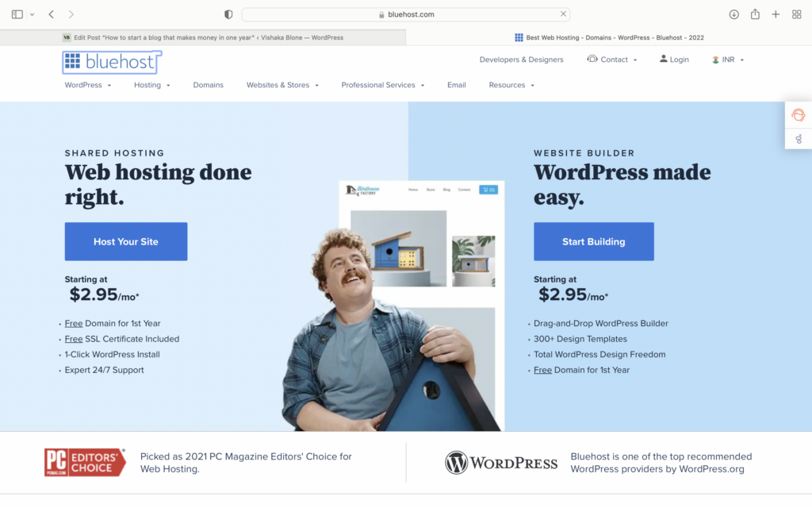Screen dimensions: 812x508
Task: Open support headset icon on right edge
Action: click(799, 114)
